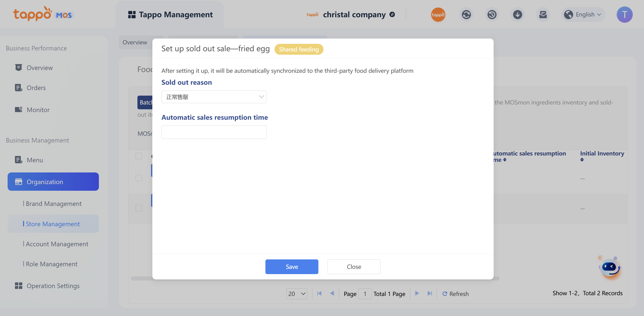Open the history clock icon
This screenshot has height=316, width=644.
click(x=492, y=14)
